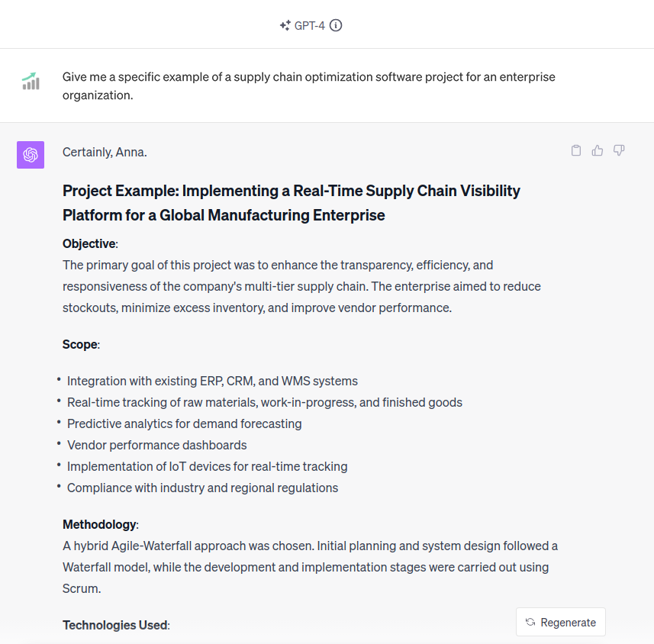The height and width of the screenshot is (644, 654).
Task: Click the "Vendor performance dashboards" bullet item
Action: [x=156, y=445]
